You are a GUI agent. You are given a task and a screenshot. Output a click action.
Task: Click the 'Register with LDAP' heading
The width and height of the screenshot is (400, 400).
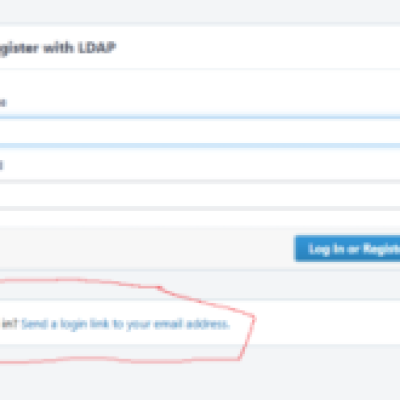57,48
